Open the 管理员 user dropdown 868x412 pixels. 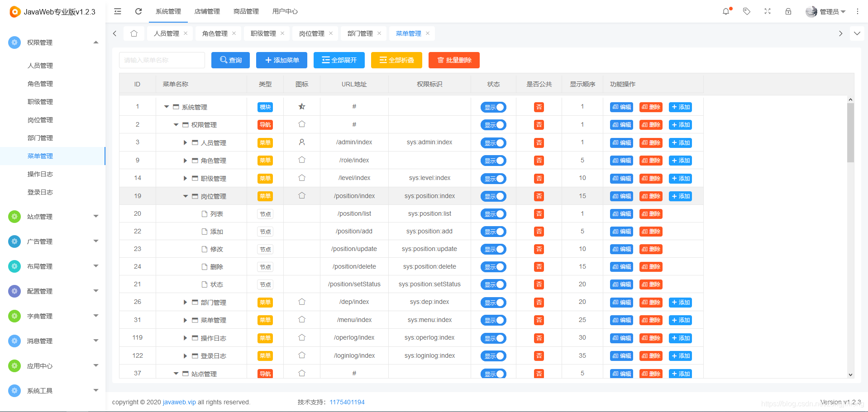pos(825,12)
